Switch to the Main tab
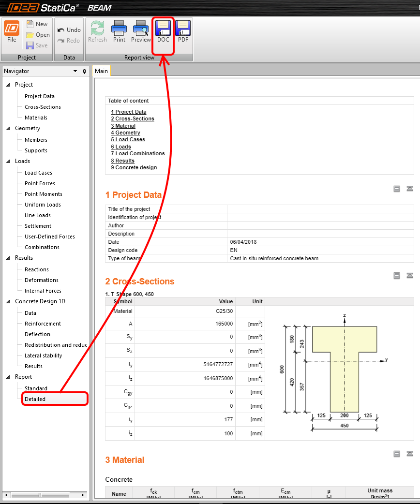 tap(102, 71)
